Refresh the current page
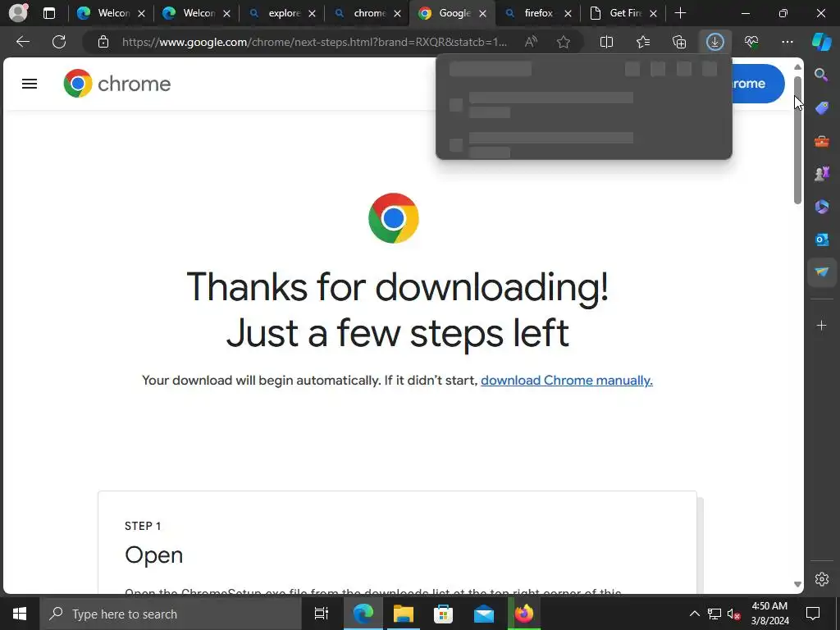Image resolution: width=840 pixels, height=630 pixels. point(59,42)
